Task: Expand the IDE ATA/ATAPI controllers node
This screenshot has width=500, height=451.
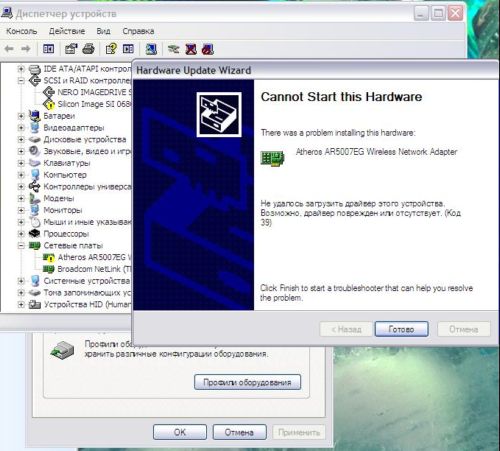Action: pos(21,69)
